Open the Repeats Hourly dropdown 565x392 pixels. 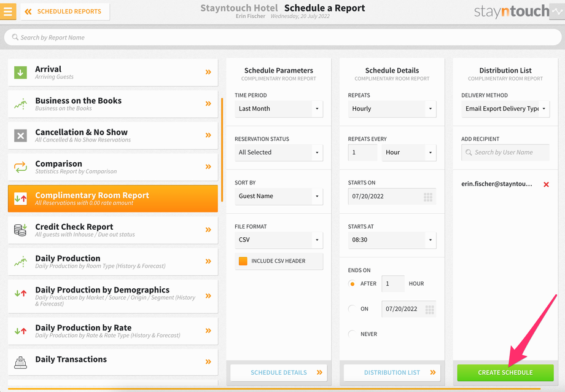pos(392,109)
